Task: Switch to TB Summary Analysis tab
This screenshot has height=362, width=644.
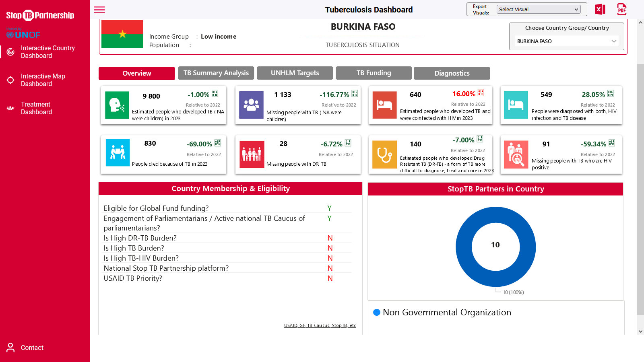Action: point(216,73)
